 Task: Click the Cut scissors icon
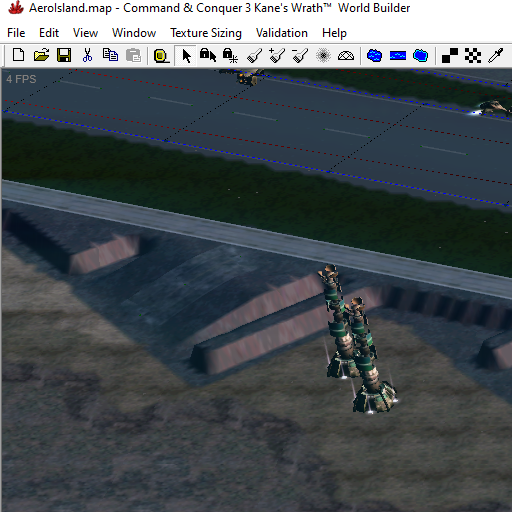[87, 55]
